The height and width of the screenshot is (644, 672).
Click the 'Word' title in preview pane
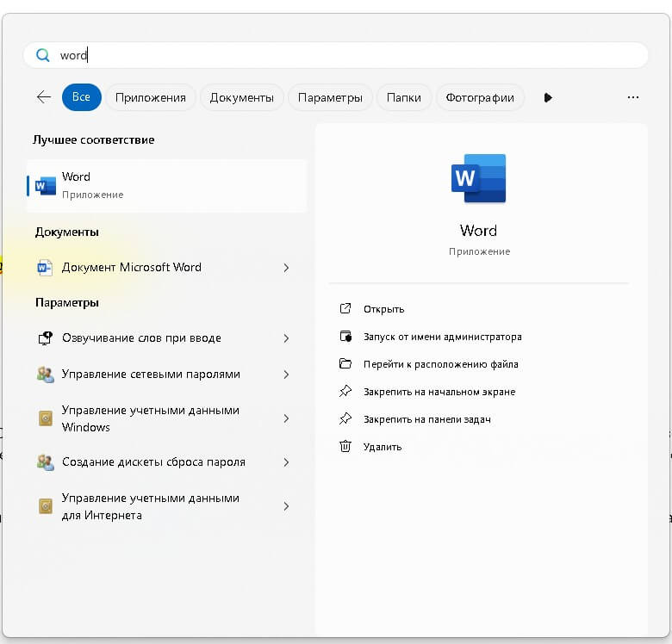pos(479,231)
